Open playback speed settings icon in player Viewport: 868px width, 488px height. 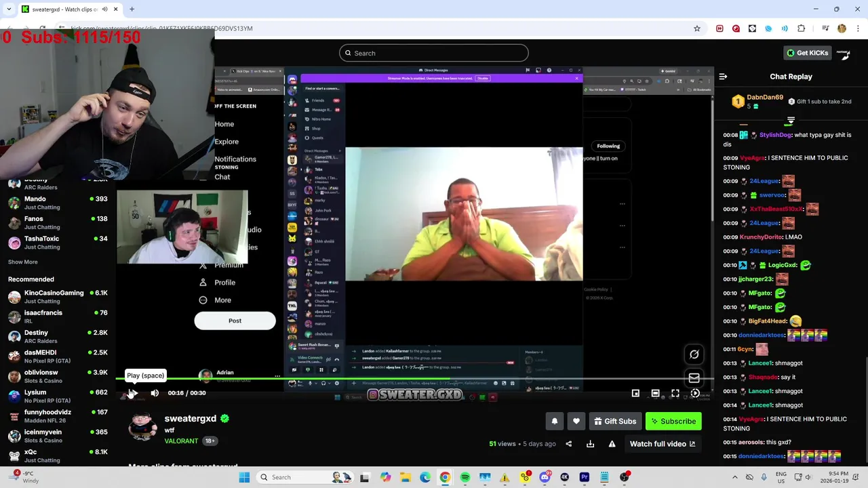695,393
